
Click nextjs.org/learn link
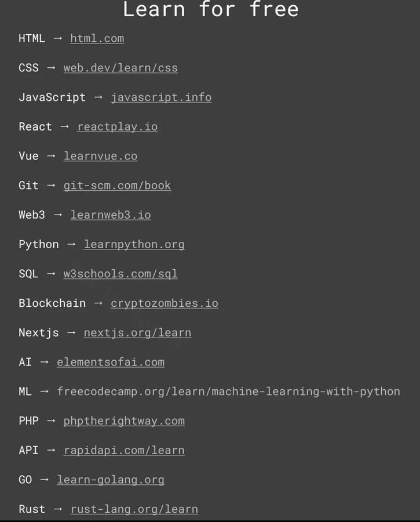coord(137,333)
